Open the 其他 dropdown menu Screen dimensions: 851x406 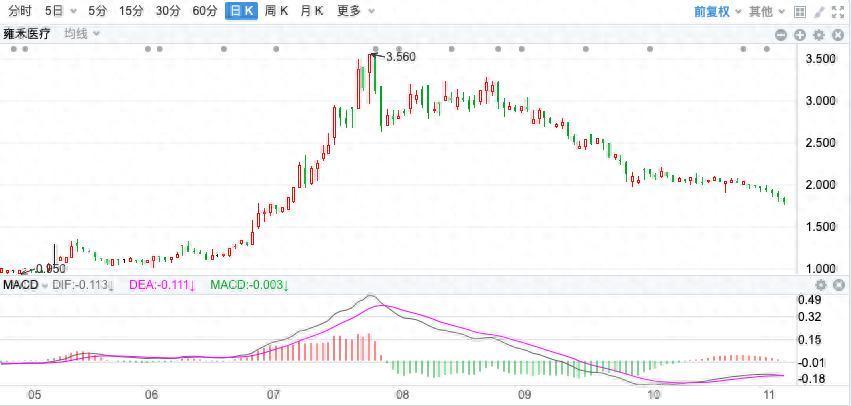(x=766, y=12)
